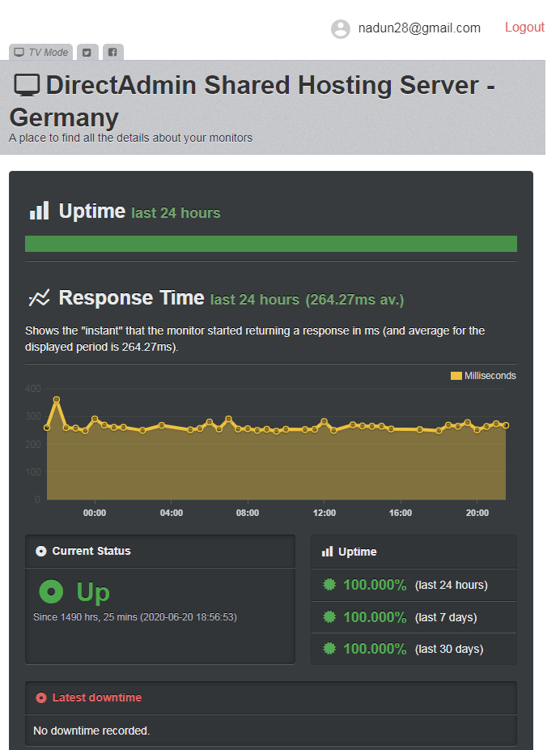Screen dimensions: 560x750
Task: Click the Latest downtime panel header
Action: tap(270, 697)
